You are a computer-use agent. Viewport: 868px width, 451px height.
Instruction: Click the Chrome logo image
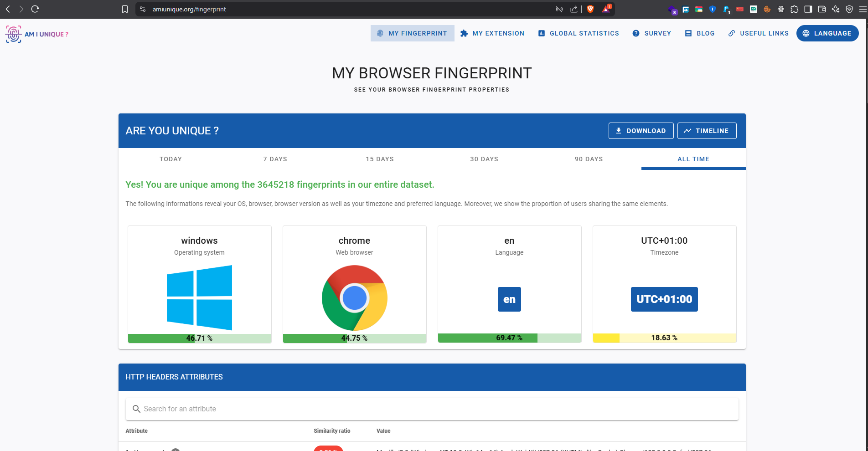[x=354, y=298]
